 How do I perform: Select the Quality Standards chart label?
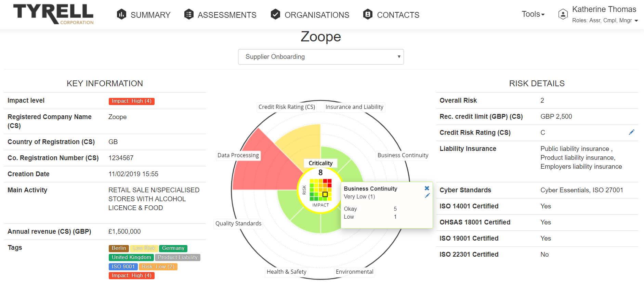[238, 223]
